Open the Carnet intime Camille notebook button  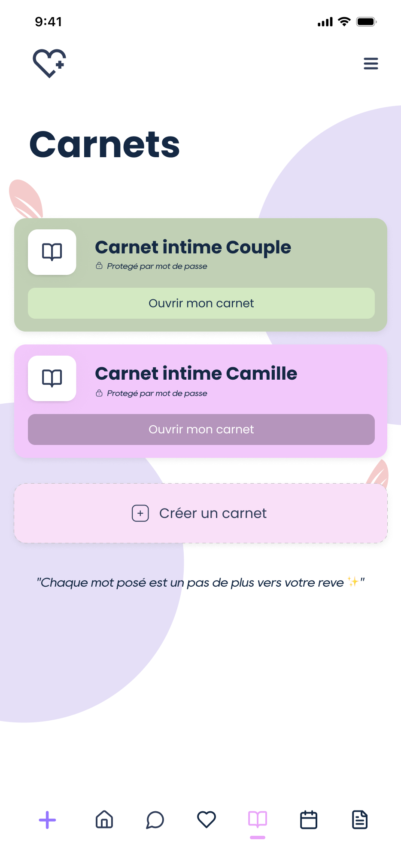click(x=201, y=429)
